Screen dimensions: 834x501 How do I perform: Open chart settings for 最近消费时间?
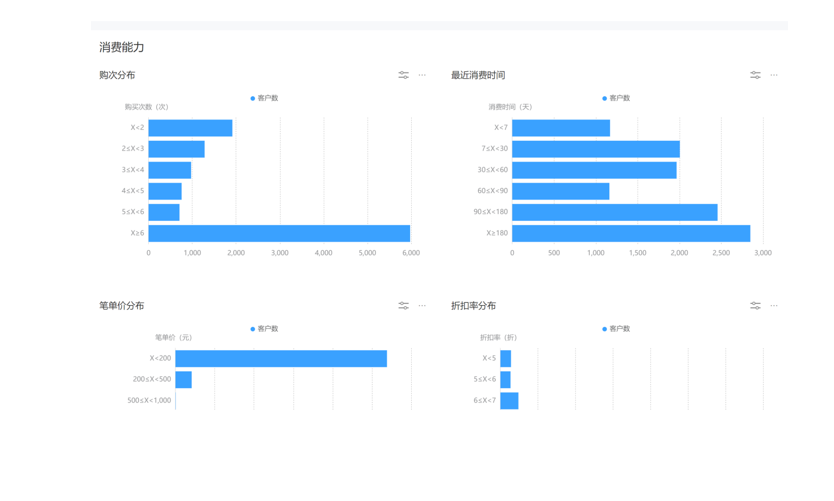click(755, 75)
